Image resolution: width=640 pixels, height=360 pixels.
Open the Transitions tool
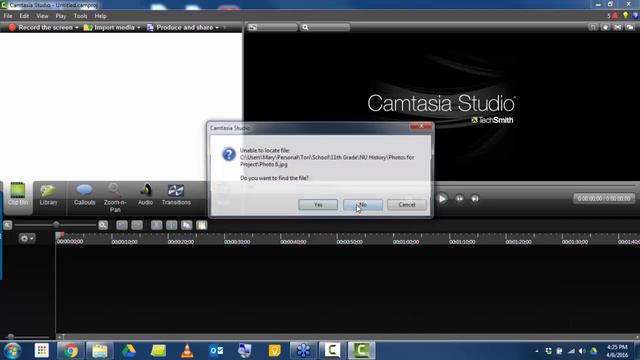176,194
